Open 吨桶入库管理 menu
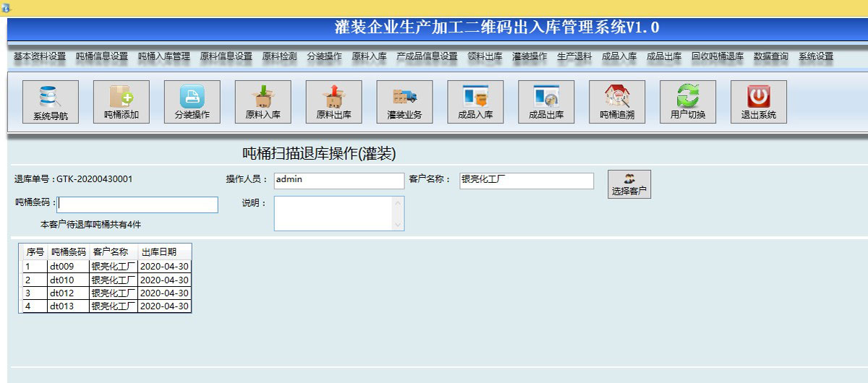This screenshot has width=868, height=383. 164,56
